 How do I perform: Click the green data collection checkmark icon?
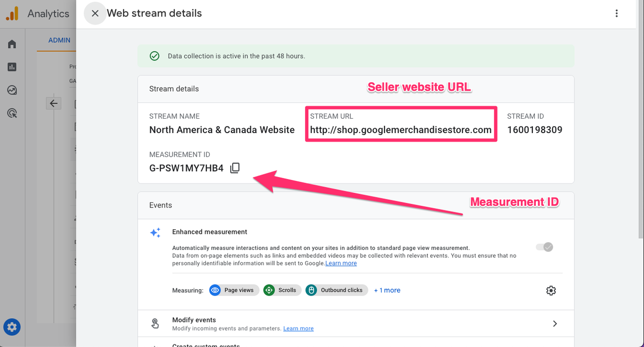pos(155,56)
